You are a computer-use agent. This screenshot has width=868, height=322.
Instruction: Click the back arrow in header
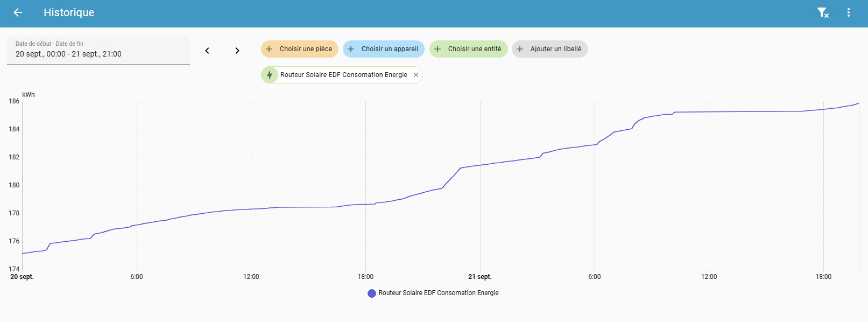point(18,12)
